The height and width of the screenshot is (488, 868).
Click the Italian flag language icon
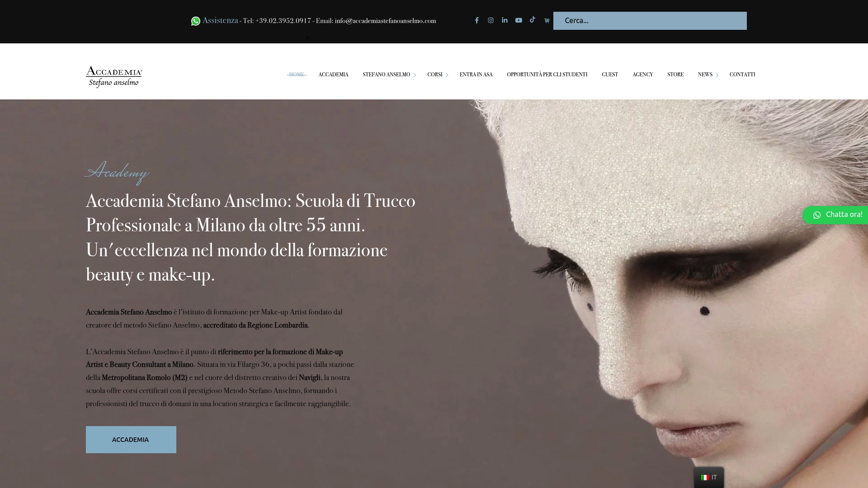705,478
